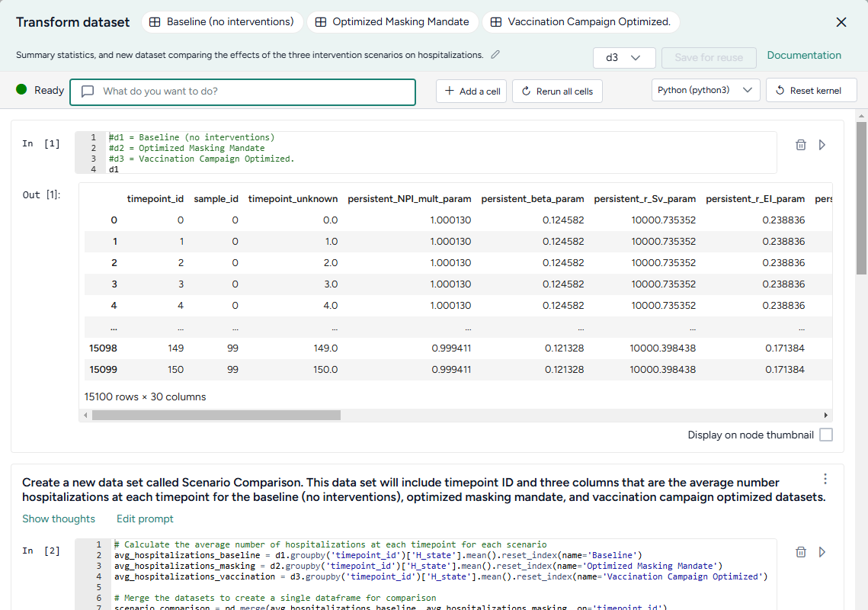
Task: Click the Rerun all cells refresh icon
Action: [525, 90]
